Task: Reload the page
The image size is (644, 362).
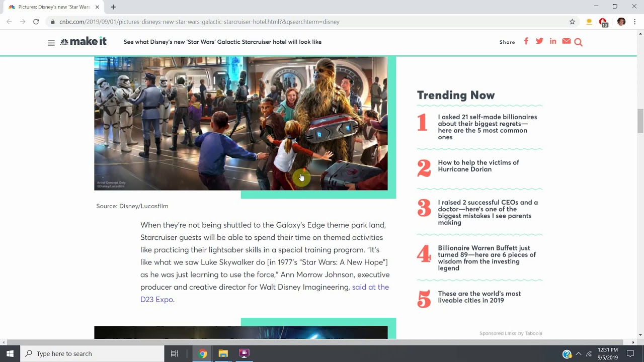Action: (x=36, y=22)
